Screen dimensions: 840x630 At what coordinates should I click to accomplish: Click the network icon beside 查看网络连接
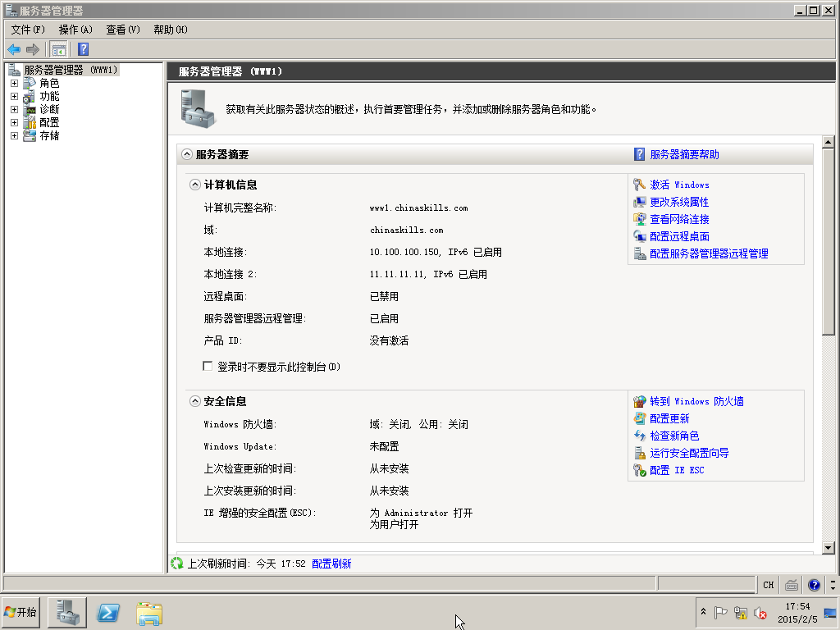pyautogui.click(x=639, y=219)
